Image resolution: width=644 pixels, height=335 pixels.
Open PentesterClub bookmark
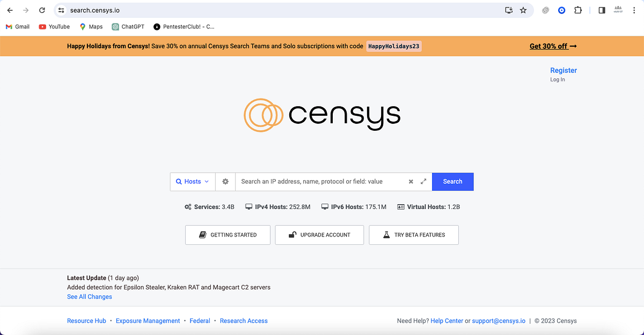click(184, 27)
